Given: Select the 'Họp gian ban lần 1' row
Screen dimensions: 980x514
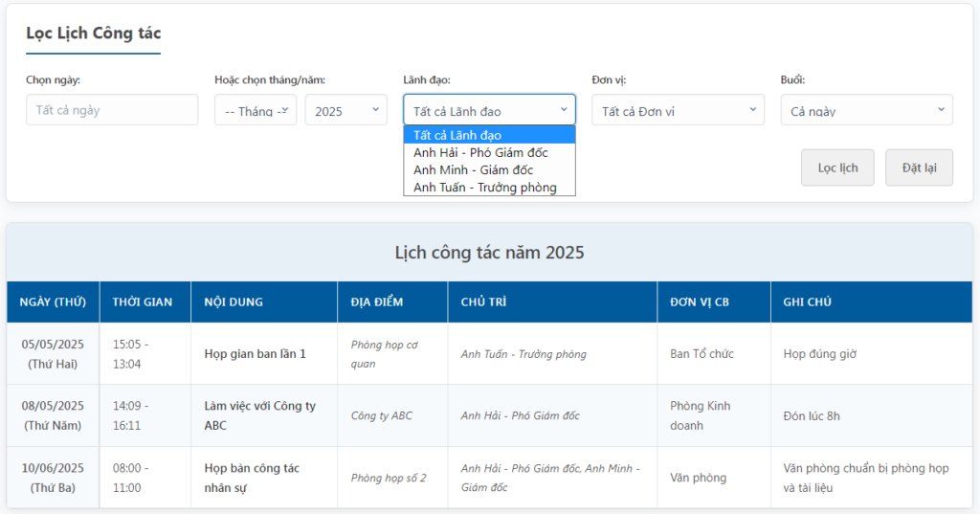Looking at the screenshot, I should pos(489,354).
